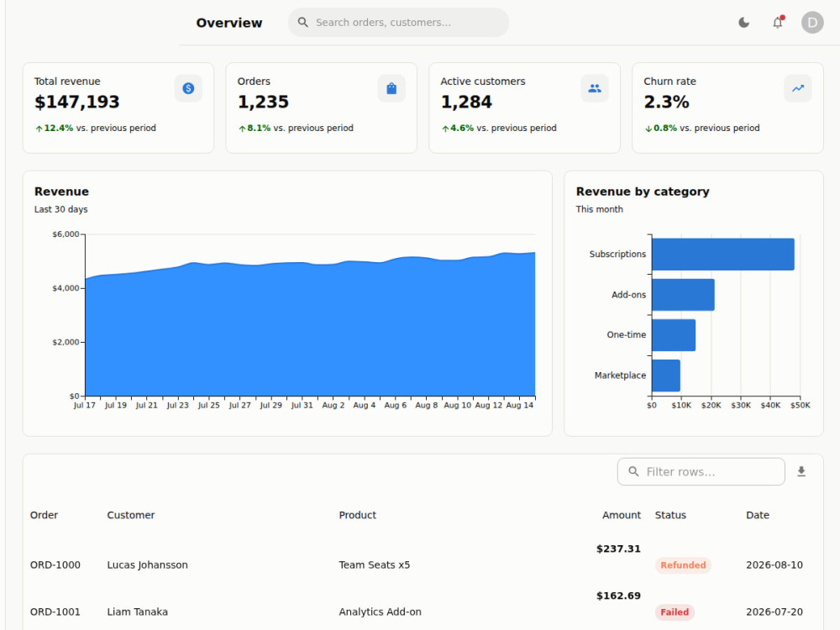Click the date 2026-07-20
840x630 pixels.
774,612
